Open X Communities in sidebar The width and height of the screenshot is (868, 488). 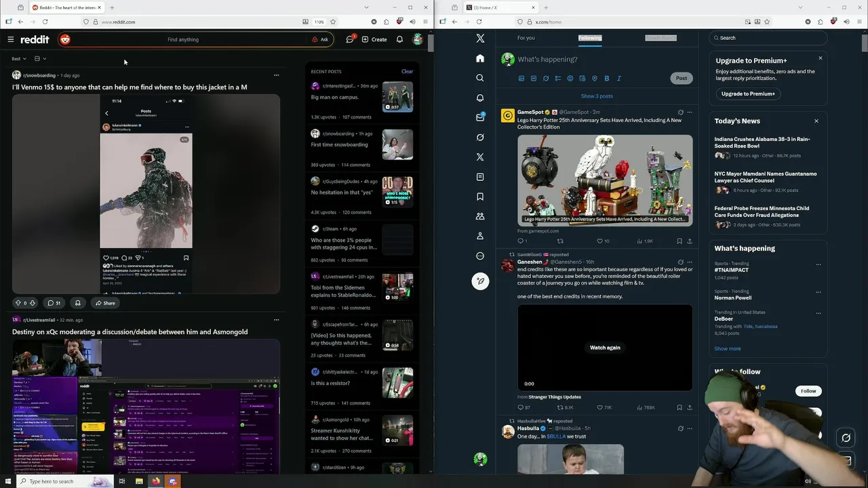pyautogui.click(x=480, y=216)
